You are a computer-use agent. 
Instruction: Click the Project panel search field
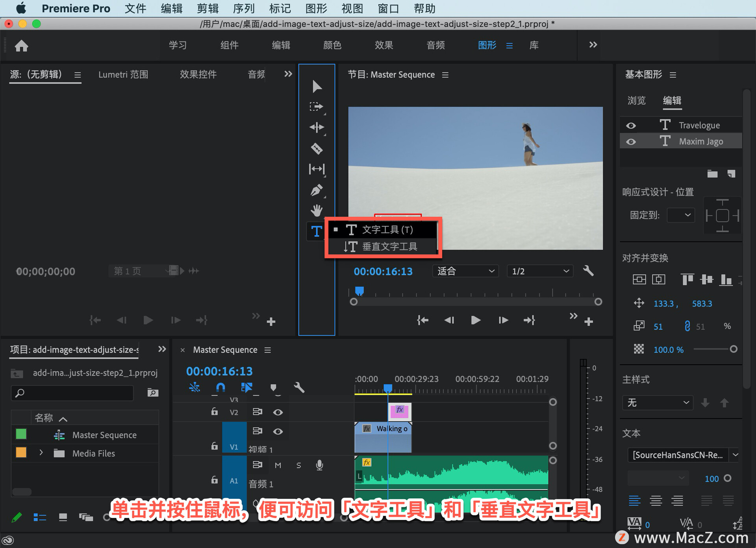coord(72,393)
